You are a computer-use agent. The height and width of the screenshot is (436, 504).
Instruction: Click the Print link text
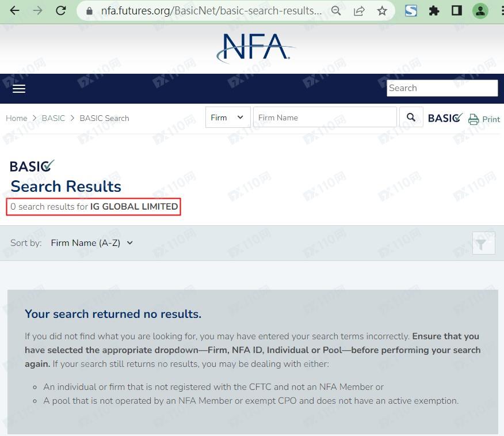coord(491,119)
